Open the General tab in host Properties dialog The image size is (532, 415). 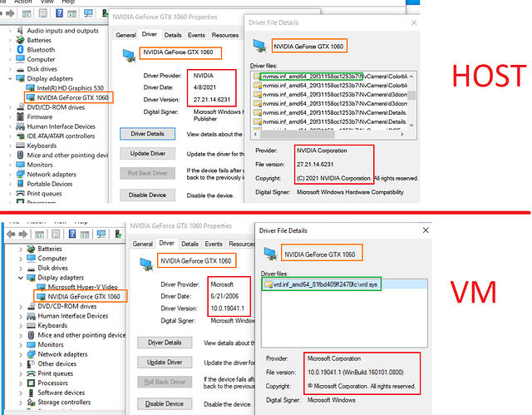pyautogui.click(x=126, y=35)
